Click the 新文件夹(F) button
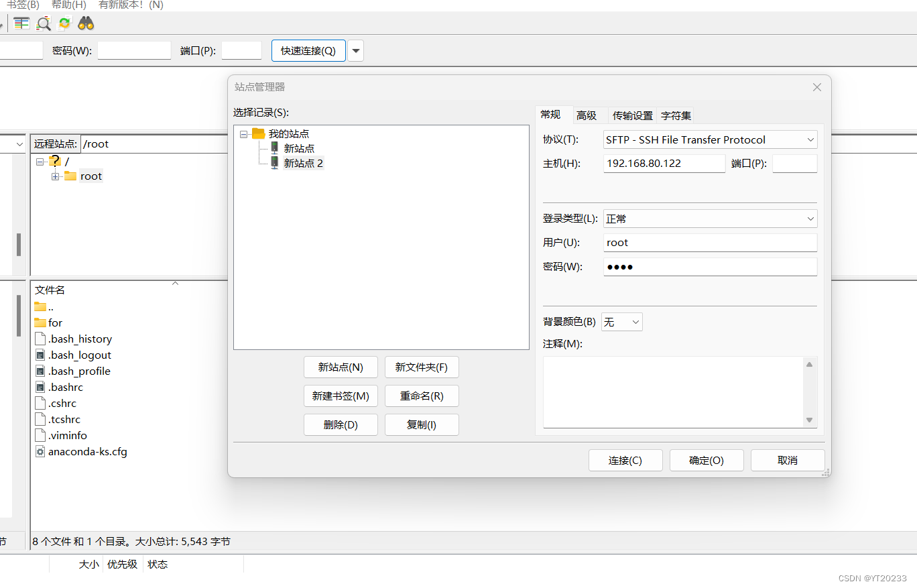 (422, 367)
